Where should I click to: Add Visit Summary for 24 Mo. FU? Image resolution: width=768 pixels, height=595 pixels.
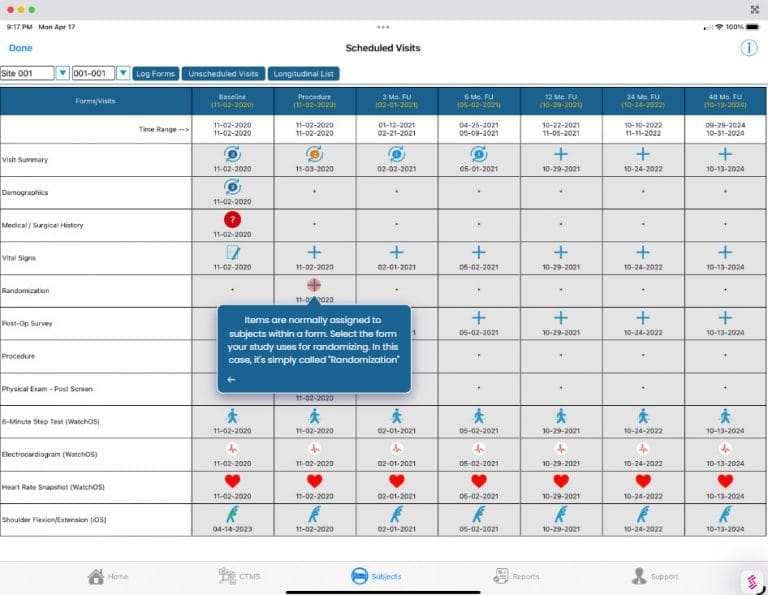click(x=643, y=154)
